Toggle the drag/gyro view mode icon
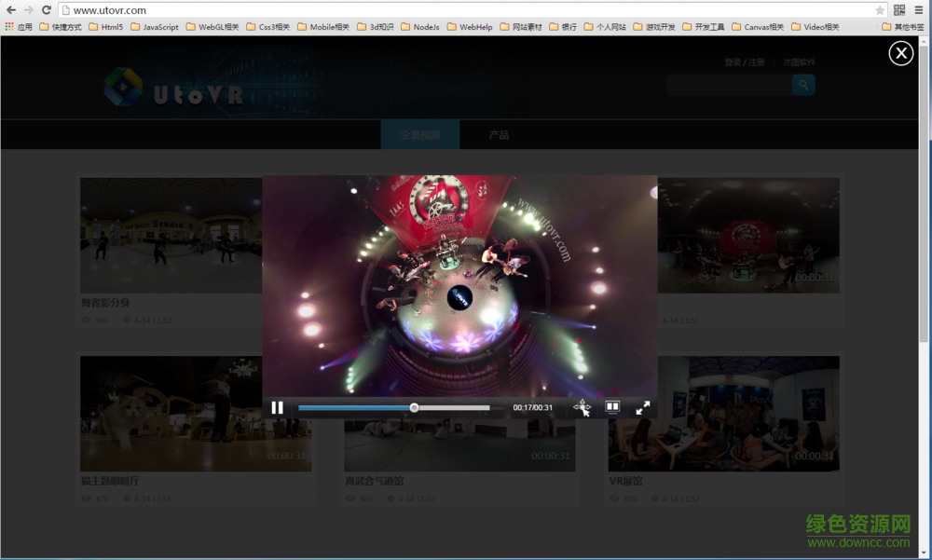 pyautogui.click(x=582, y=407)
